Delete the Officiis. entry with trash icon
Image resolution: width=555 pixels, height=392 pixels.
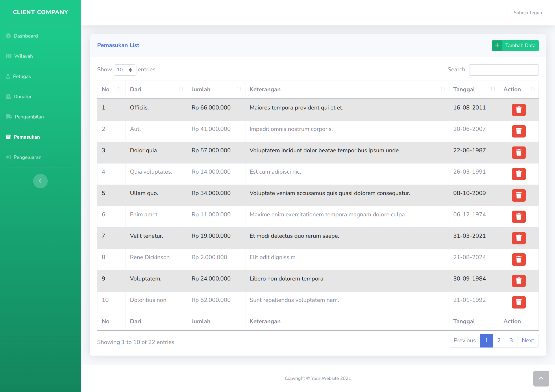click(519, 110)
